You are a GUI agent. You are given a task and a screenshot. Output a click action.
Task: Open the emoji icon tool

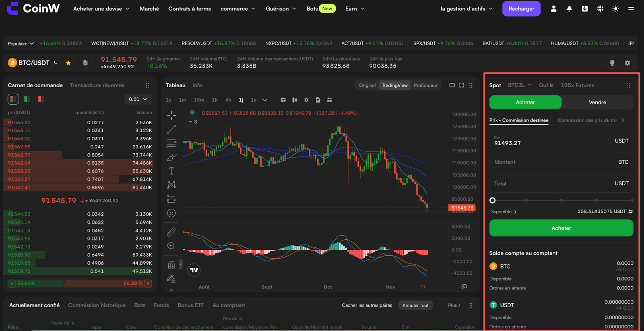171,213
